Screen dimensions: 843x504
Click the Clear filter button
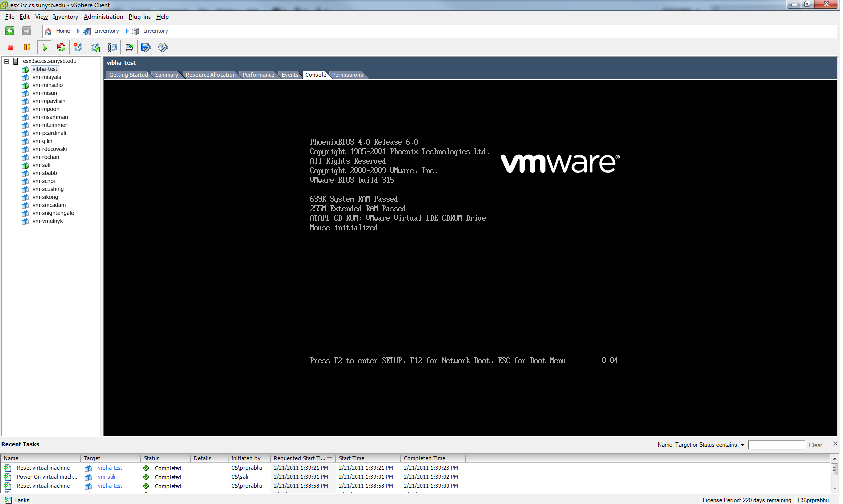[816, 445]
